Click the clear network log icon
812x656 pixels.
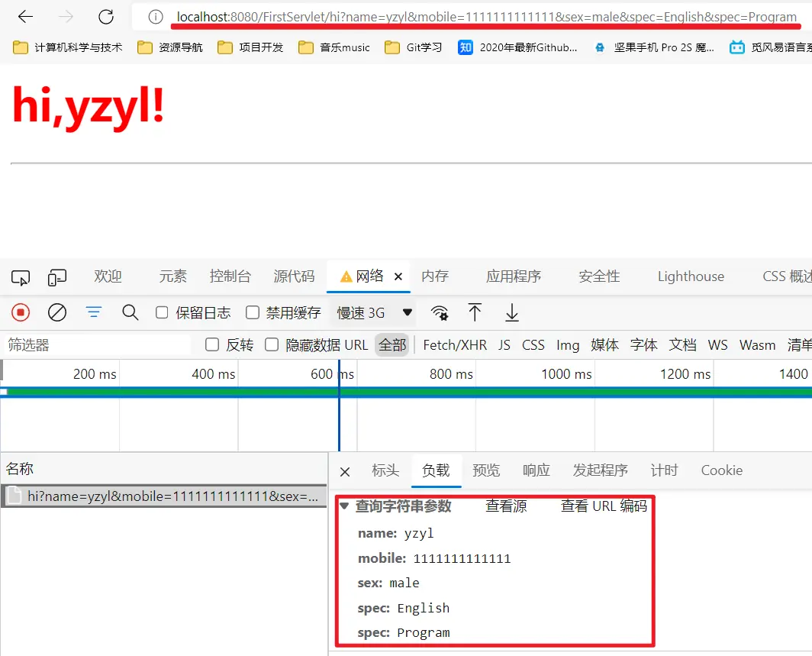57,312
